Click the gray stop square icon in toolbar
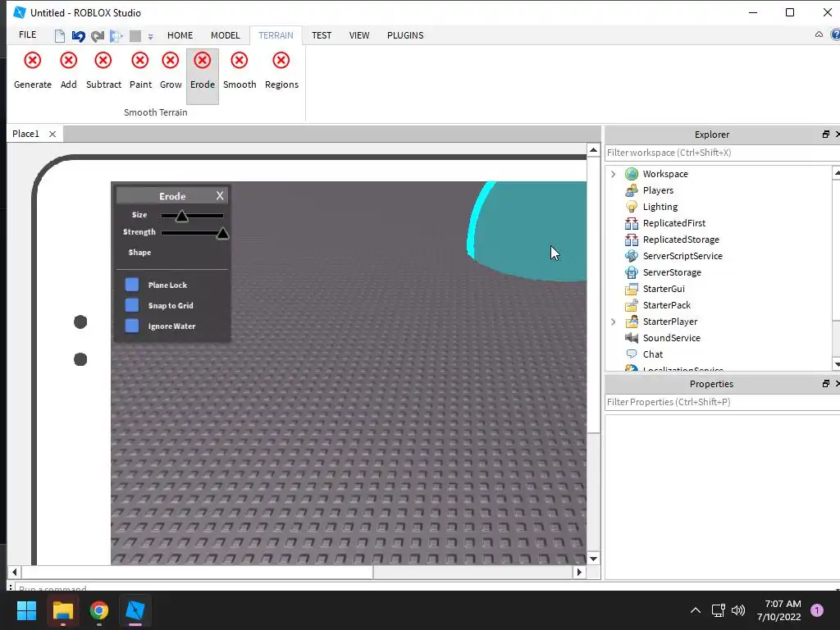 135,36
